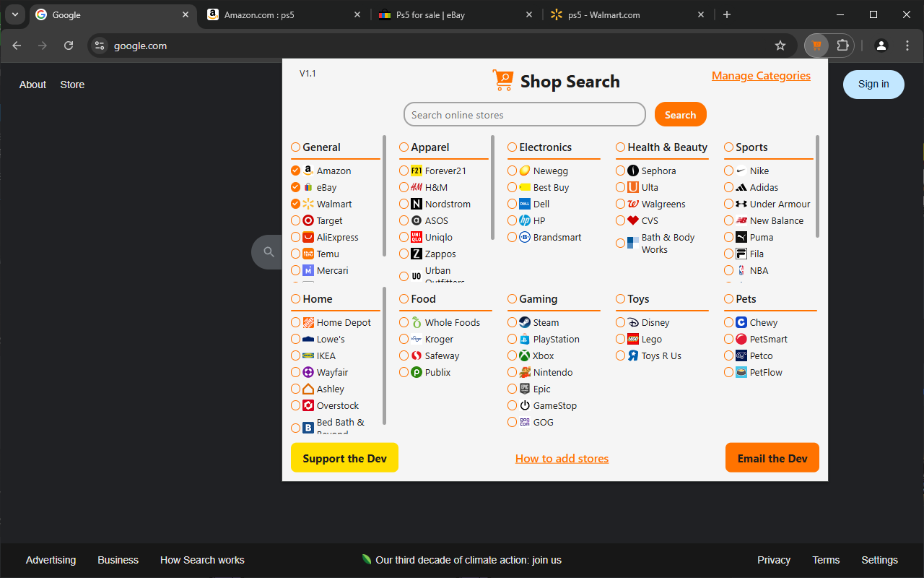Open Google Settings in footer
The width and height of the screenshot is (924, 578).
[x=879, y=560]
